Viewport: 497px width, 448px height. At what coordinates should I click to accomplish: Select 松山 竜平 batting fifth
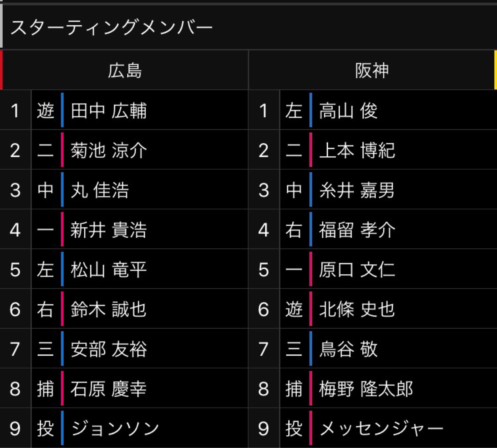(109, 270)
